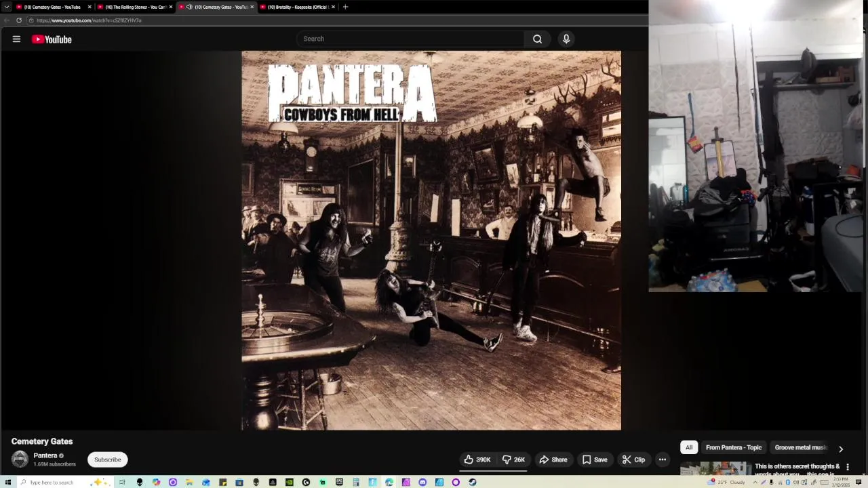This screenshot has height=488, width=868.
Task: Mute the playing Cemetery Gates tab speaker icon
Action: pos(189,7)
